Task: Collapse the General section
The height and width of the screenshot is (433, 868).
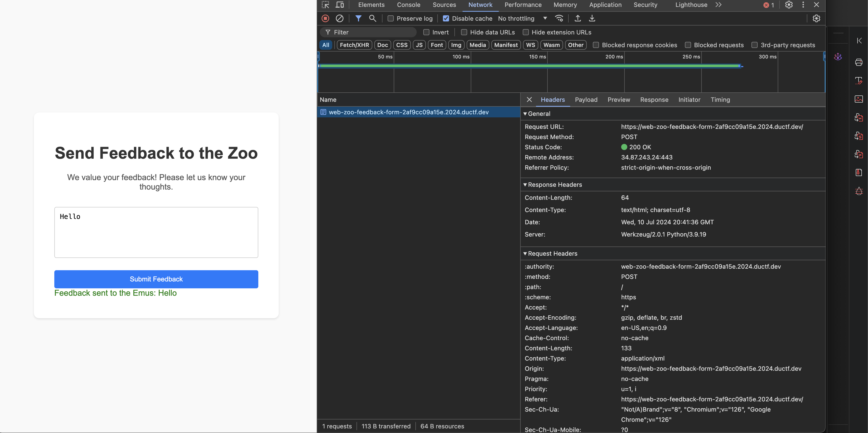Action: pos(525,114)
